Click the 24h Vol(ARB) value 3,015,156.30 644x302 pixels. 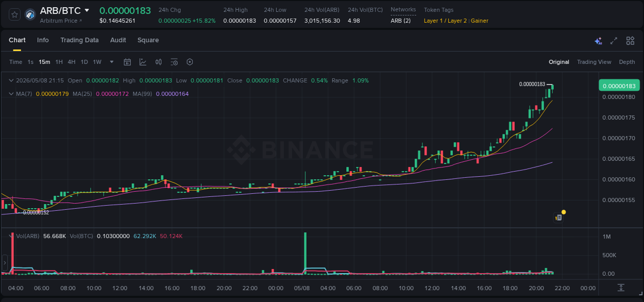[x=322, y=21]
